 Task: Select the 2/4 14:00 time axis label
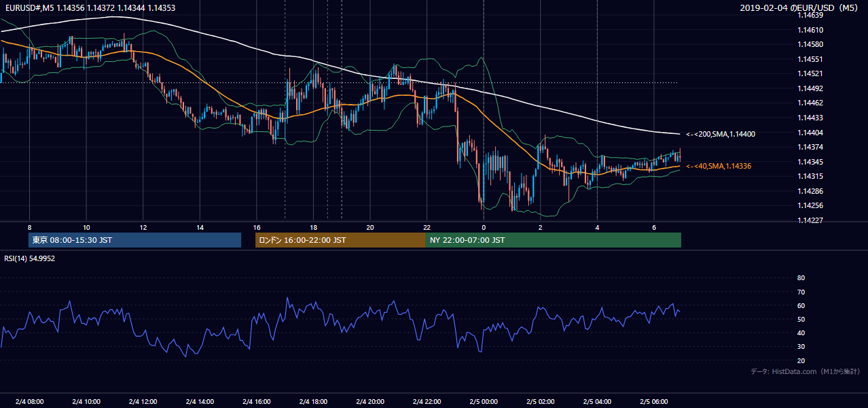(x=200, y=401)
